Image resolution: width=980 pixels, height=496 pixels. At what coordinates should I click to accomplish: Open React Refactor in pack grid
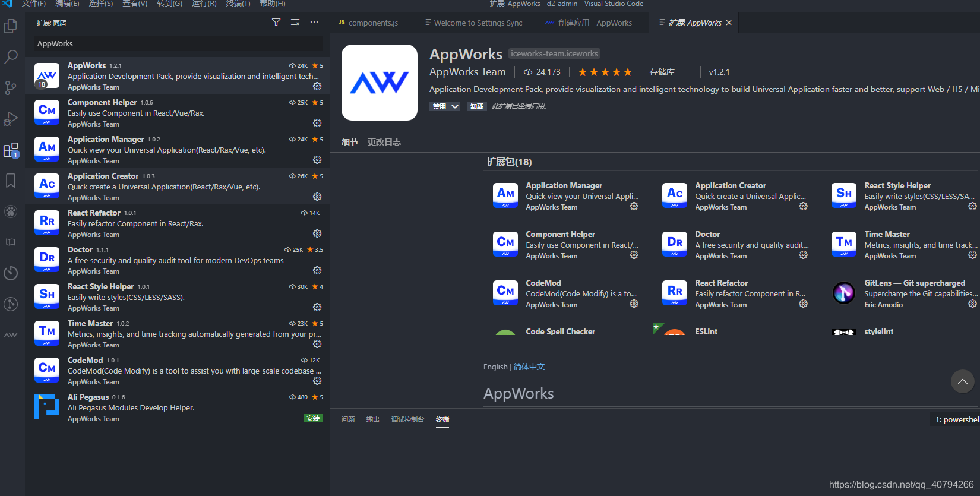point(735,293)
